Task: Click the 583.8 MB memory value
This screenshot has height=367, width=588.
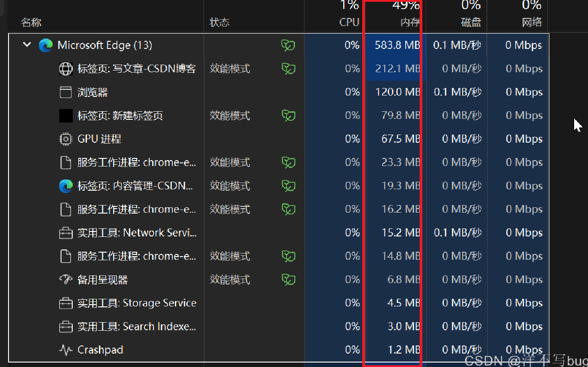Action: pos(397,45)
